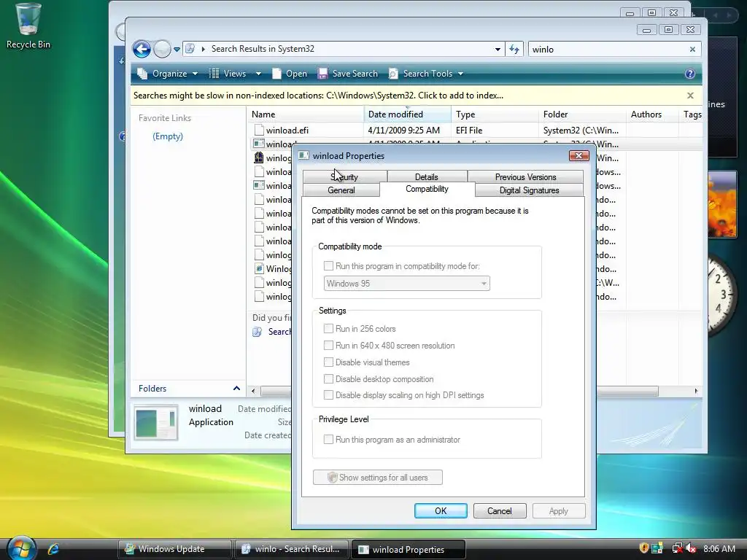Toggle Disable desktop composition
Viewport: 747px width, 560px height.
point(328,378)
